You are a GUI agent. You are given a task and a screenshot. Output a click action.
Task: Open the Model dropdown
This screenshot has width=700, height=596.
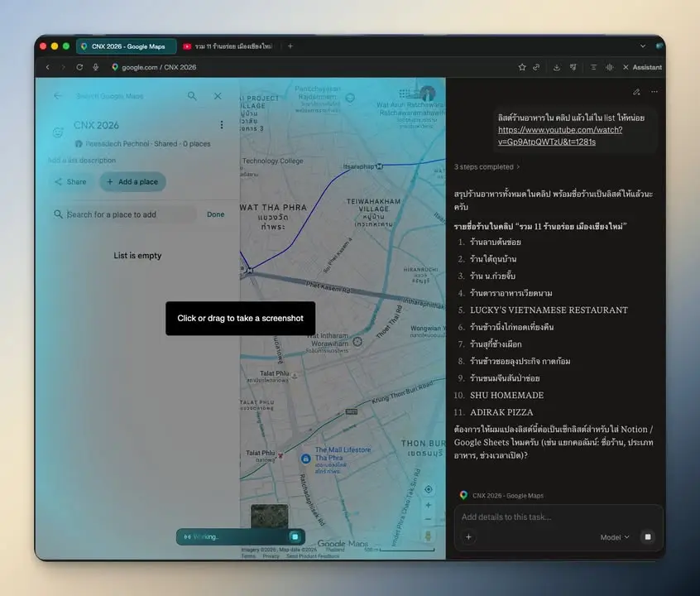click(x=614, y=537)
